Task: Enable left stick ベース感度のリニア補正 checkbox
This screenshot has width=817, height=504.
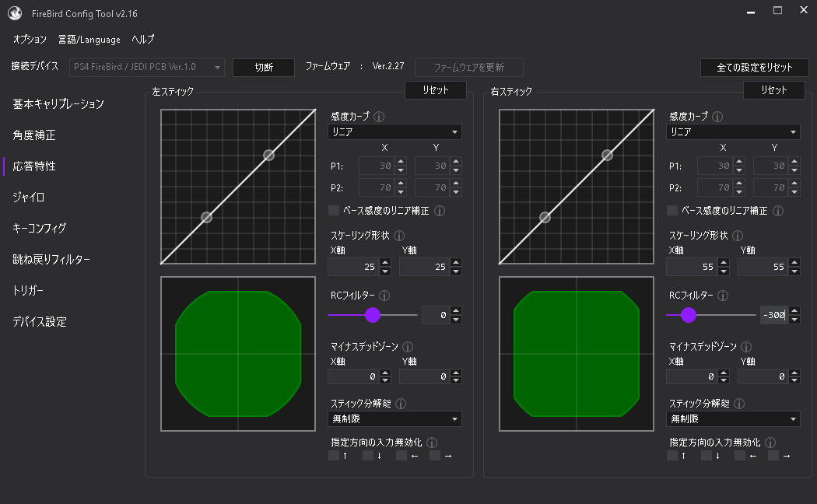Action: (334, 211)
